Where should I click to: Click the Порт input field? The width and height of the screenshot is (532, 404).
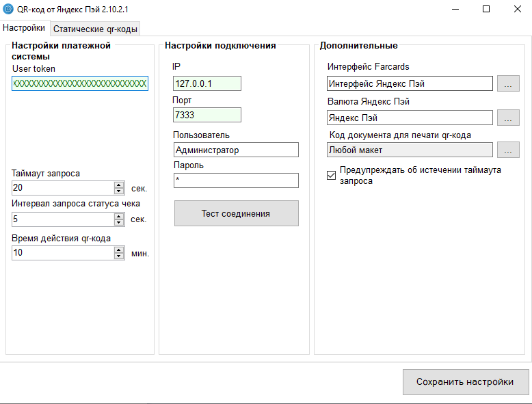pos(207,115)
